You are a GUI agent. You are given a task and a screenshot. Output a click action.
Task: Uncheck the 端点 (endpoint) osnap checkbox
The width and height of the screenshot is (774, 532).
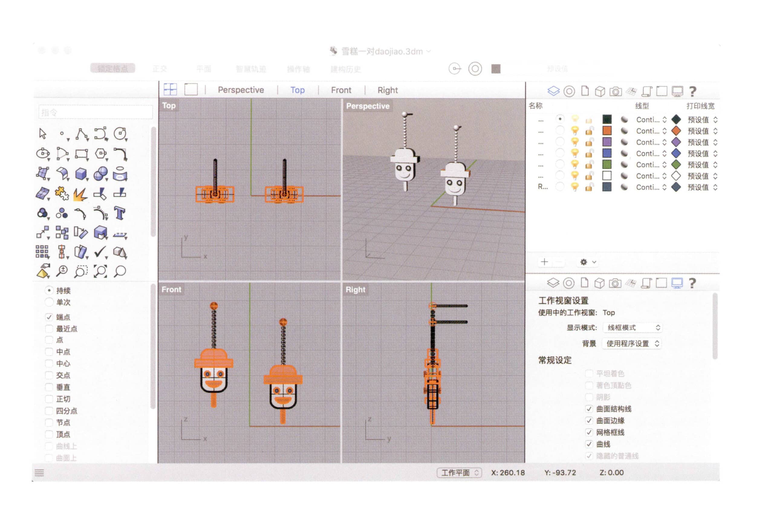pyautogui.click(x=49, y=317)
